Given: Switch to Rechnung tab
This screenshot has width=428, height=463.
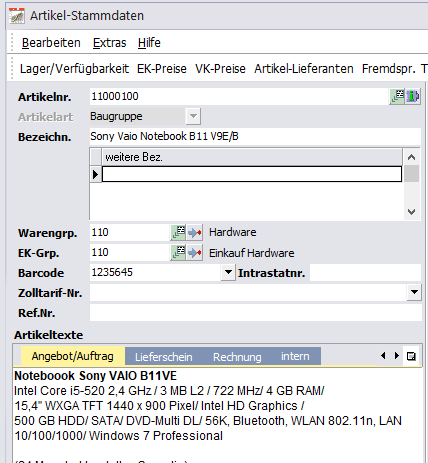Looking at the screenshot, I should pos(237,357).
